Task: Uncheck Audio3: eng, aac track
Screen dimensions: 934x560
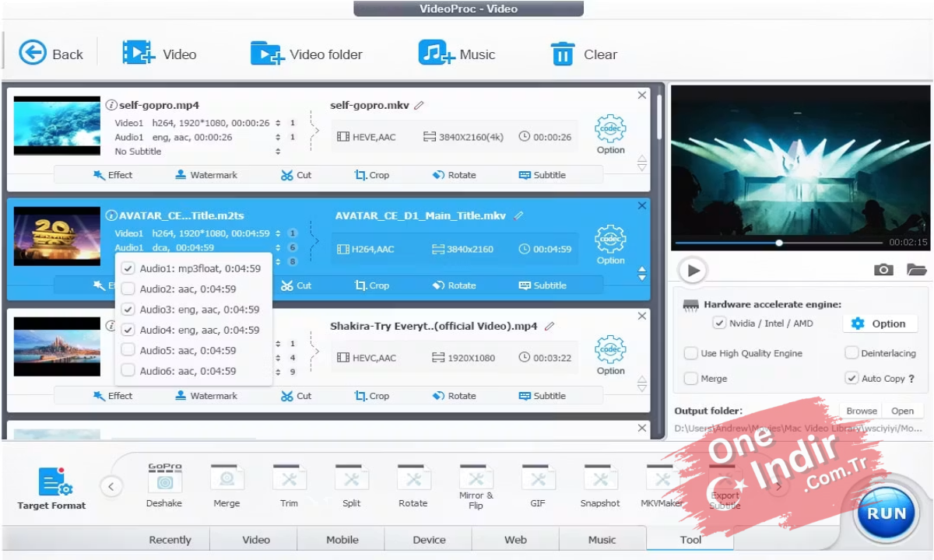Action: pyautogui.click(x=128, y=309)
